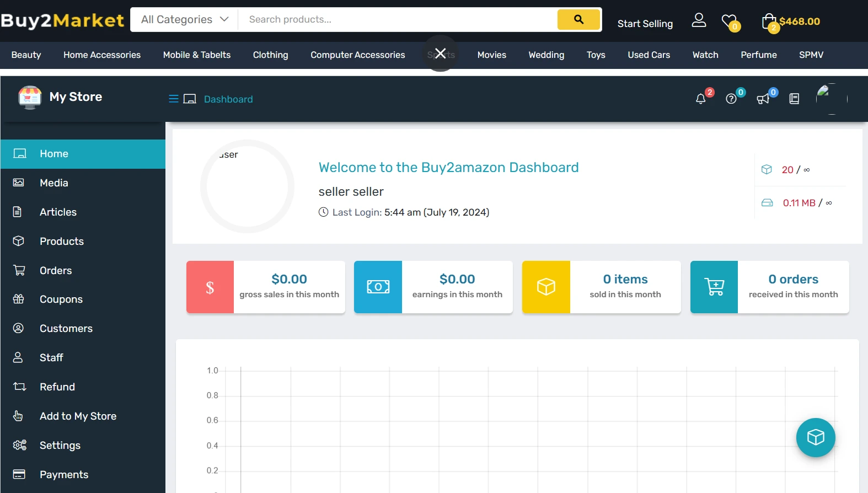This screenshot has height=493, width=868.
Task: Click the $468.00 cart total
Action: [799, 22]
